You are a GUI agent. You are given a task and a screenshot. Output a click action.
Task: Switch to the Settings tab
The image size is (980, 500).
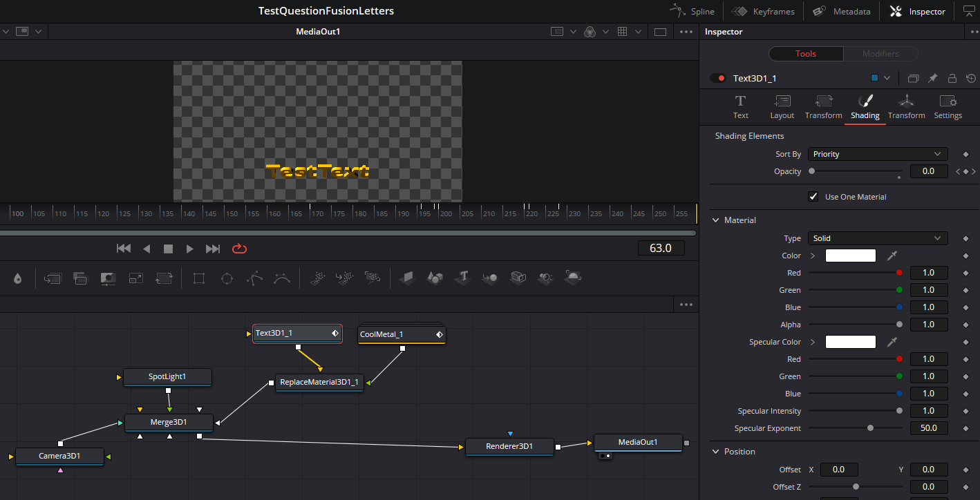(x=948, y=107)
